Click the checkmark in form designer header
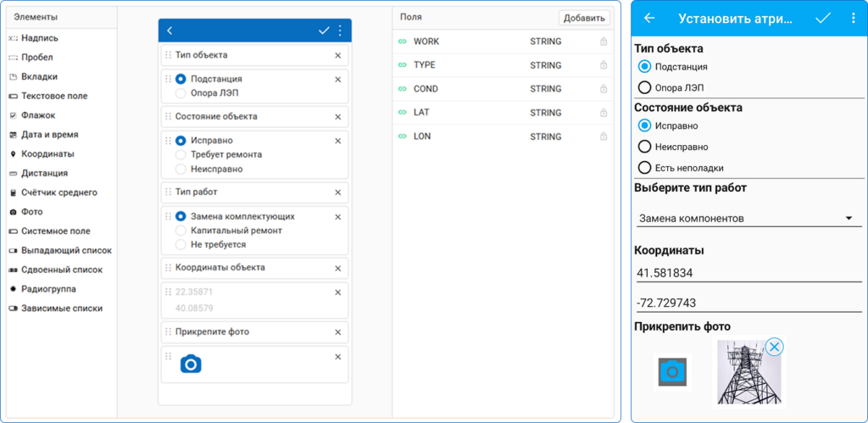 (324, 31)
